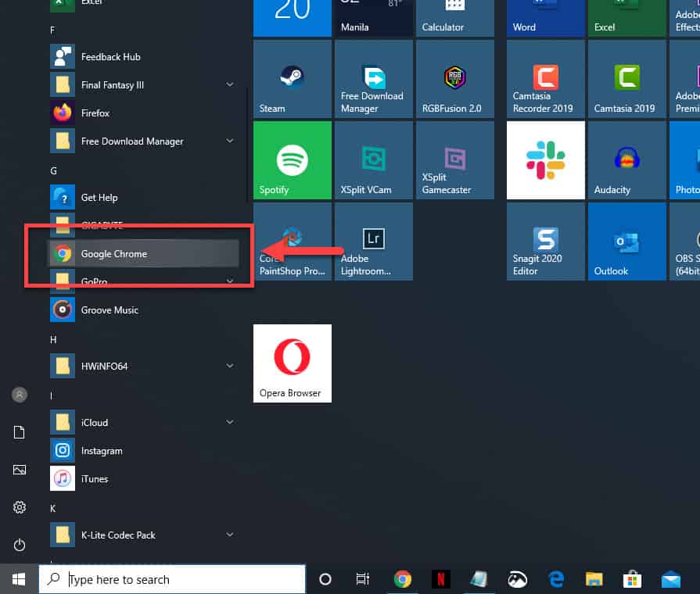Viewport: 700px width, 594px height.
Task: Click the taskbar search box
Action: (x=172, y=579)
